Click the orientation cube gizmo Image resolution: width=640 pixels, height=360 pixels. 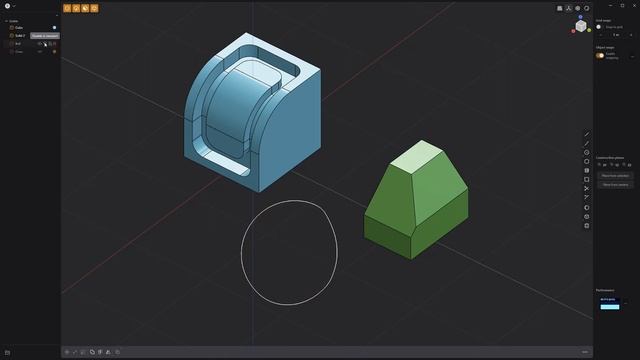(581, 26)
